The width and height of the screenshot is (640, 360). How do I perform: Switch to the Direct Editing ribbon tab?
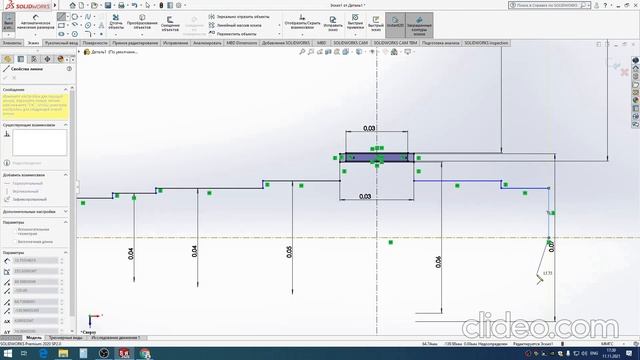135,43
